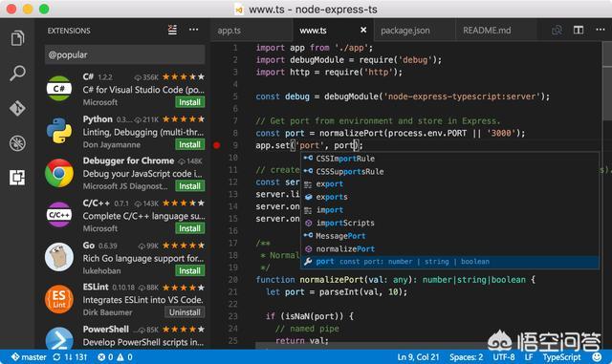The width and height of the screenshot is (612, 364).
Task: Uninstall the ESLint extension
Action: 185,312
